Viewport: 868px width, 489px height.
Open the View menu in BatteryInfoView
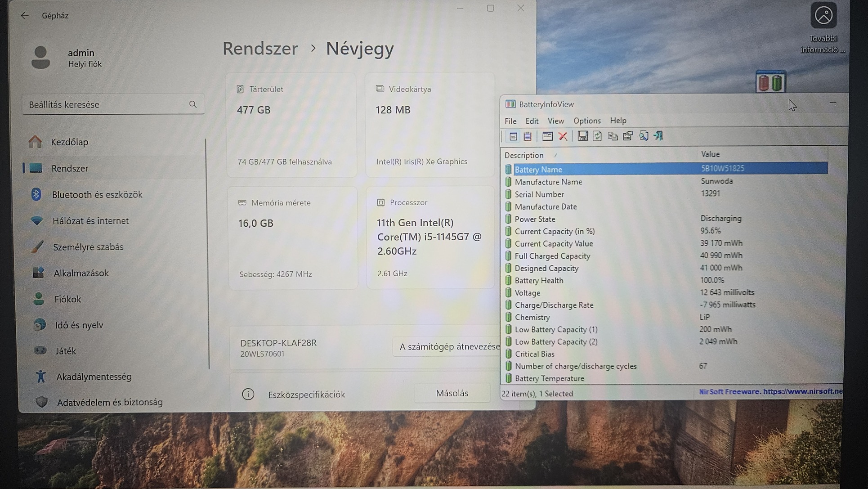point(555,121)
